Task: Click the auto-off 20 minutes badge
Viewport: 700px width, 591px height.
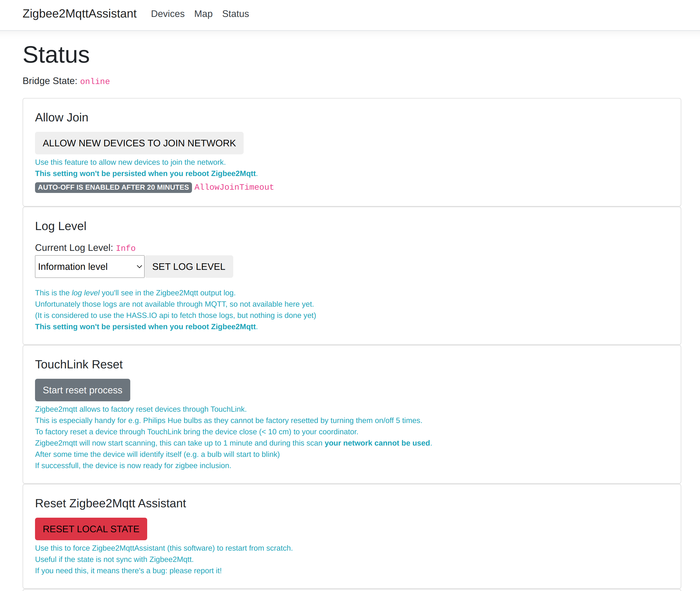Action: pyautogui.click(x=113, y=187)
